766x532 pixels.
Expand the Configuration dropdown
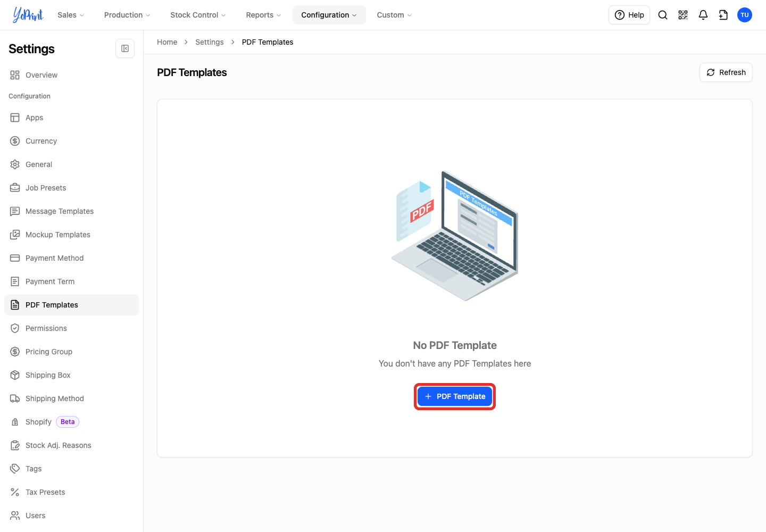(329, 15)
